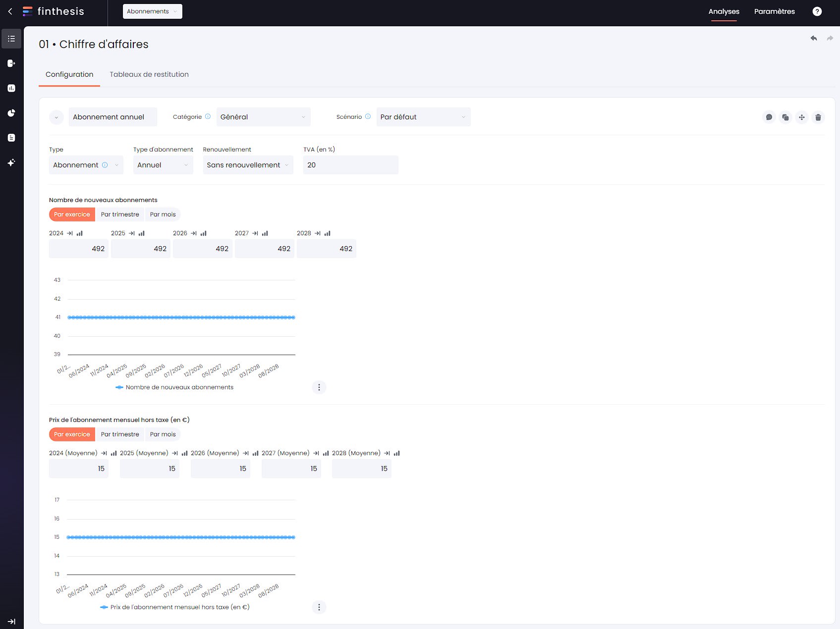
Task: Click the 2026 (Moyenne) price field
Action: coord(221,469)
